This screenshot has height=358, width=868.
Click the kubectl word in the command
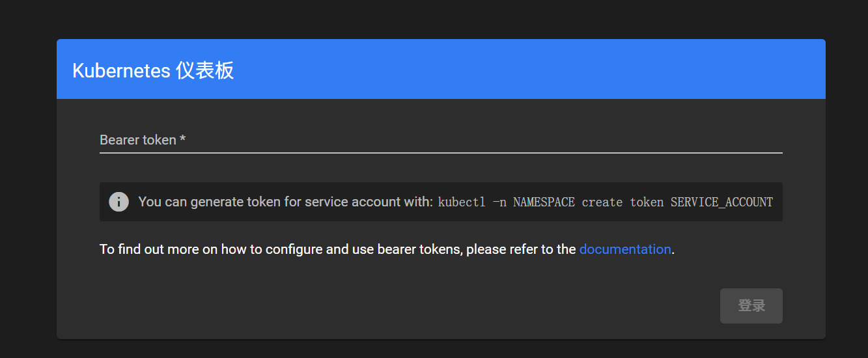coord(462,202)
